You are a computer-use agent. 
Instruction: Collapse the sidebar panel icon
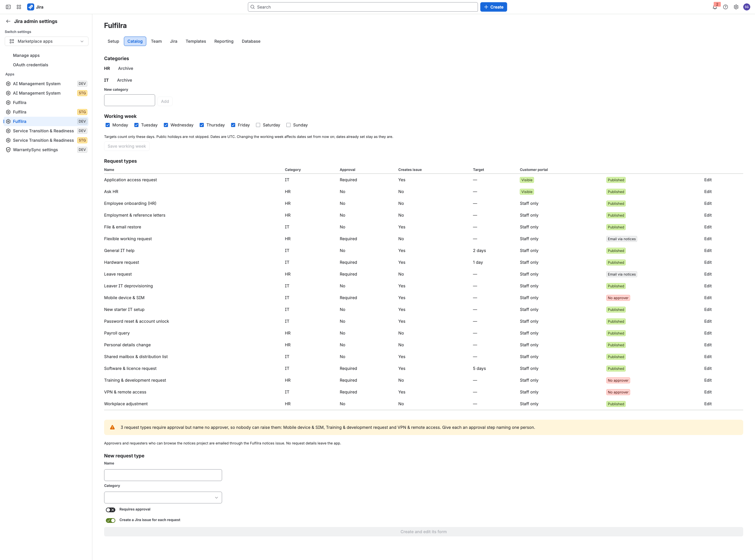point(8,7)
